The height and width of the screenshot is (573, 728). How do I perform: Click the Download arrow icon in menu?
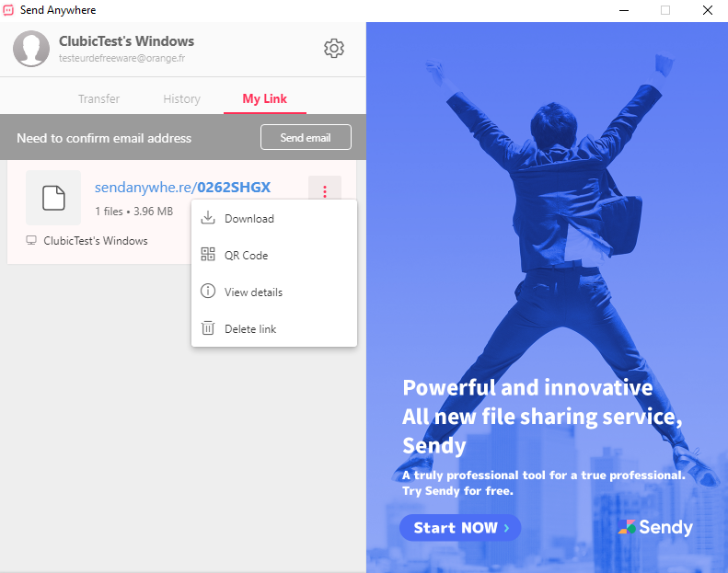(207, 218)
